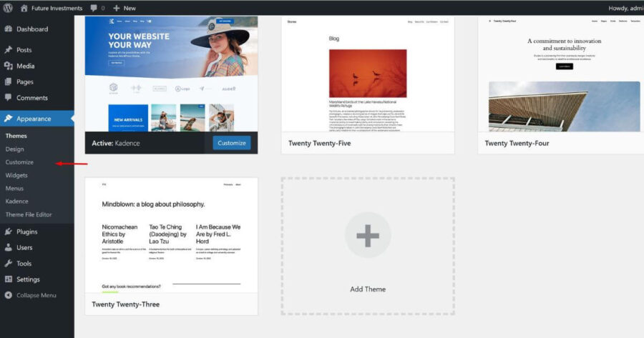Image resolution: width=644 pixels, height=338 pixels.
Task: Click the Tools wrench icon
Action: tap(8, 264)
